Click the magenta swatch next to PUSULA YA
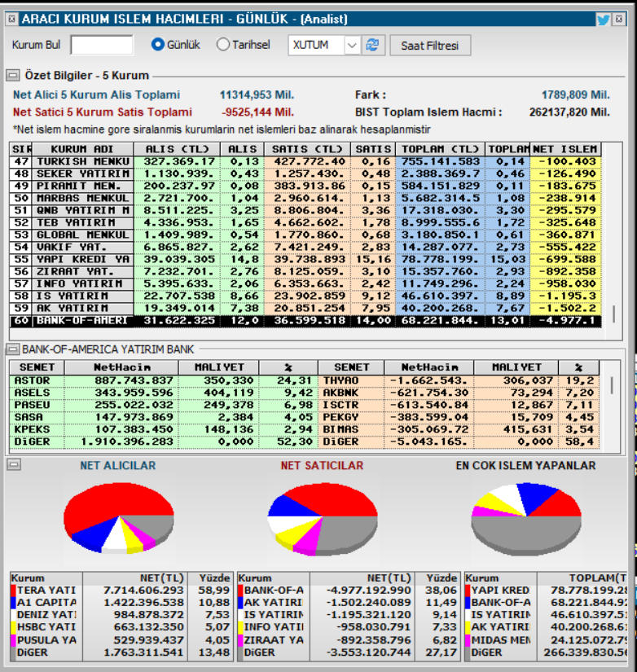The width and height of the screenshot is (637, 672). click(x=13, y=640)
